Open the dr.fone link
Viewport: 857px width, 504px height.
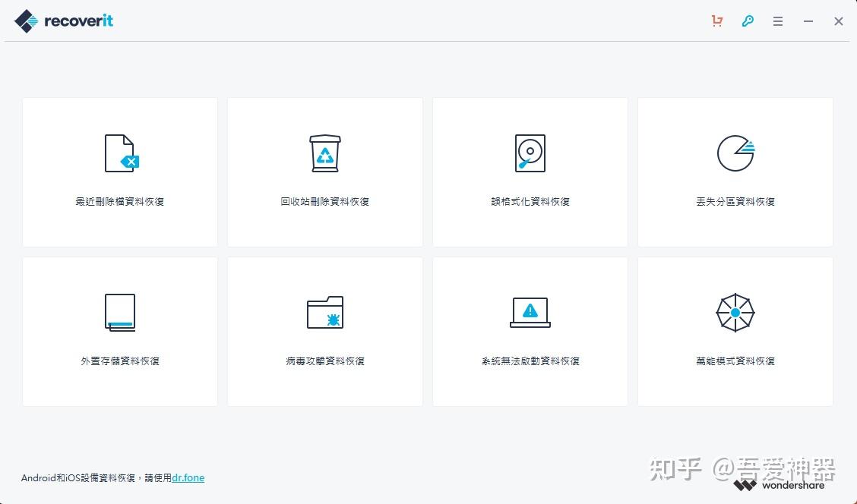(188, 477)
